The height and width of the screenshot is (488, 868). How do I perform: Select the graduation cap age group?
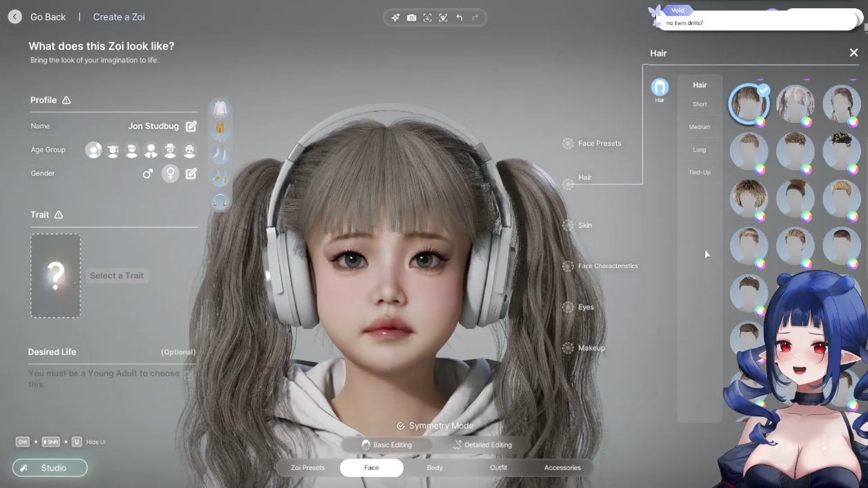112,150
